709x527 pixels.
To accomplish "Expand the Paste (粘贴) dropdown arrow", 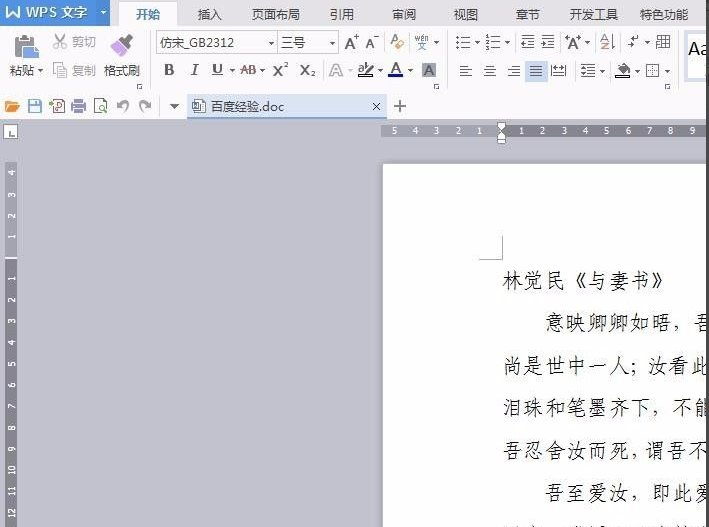I will point(40,71).
